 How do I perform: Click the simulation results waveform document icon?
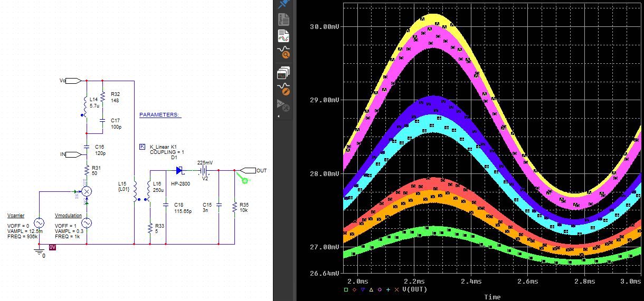(x=284, y=36)
